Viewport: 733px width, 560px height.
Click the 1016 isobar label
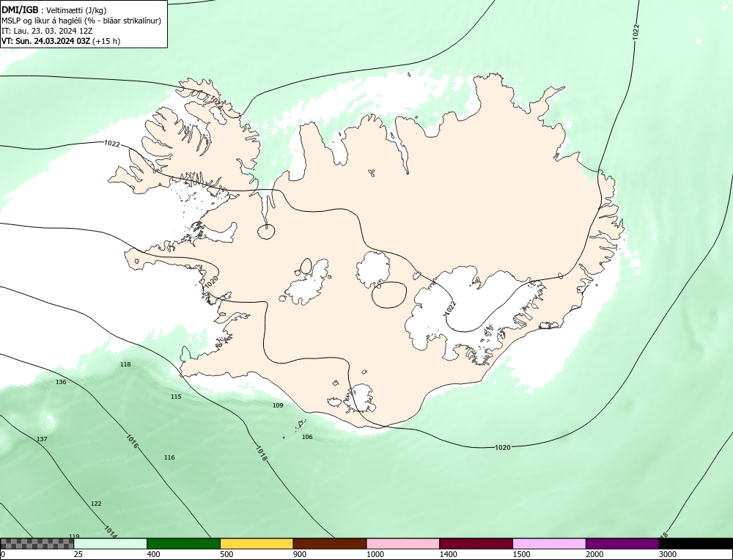click(132, 442)
